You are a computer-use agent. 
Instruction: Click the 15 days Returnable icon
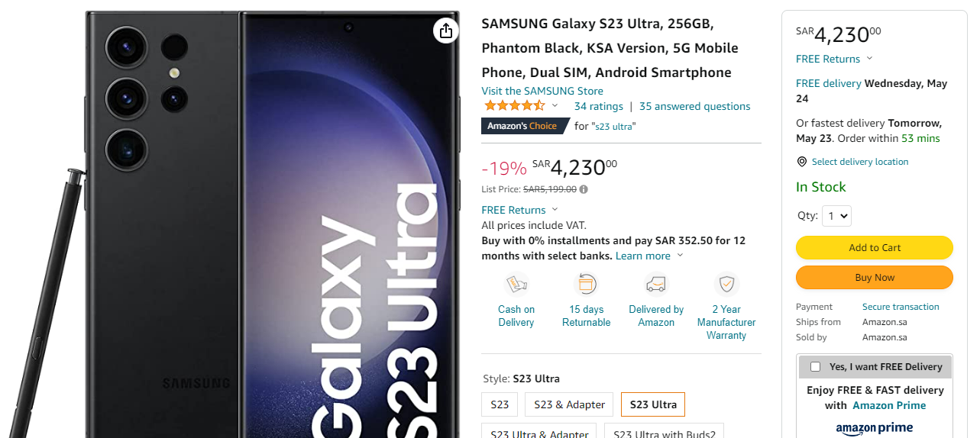click(x=586, y=285)
